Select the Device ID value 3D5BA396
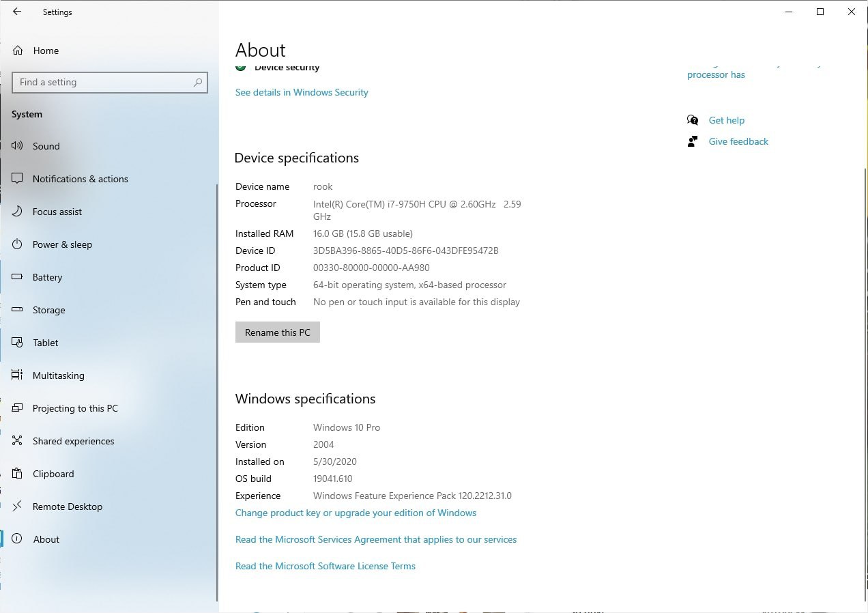Screen dimensions: 868x613 406,251
